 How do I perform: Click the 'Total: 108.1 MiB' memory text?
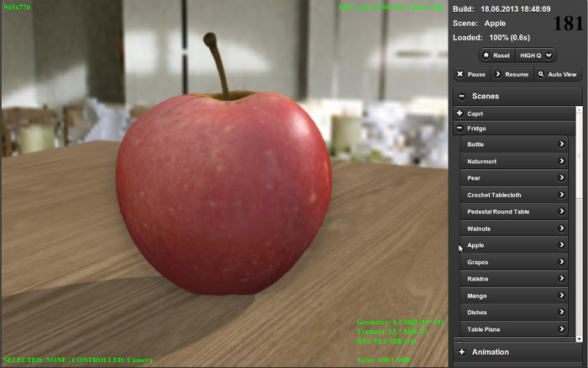(383, 360)
